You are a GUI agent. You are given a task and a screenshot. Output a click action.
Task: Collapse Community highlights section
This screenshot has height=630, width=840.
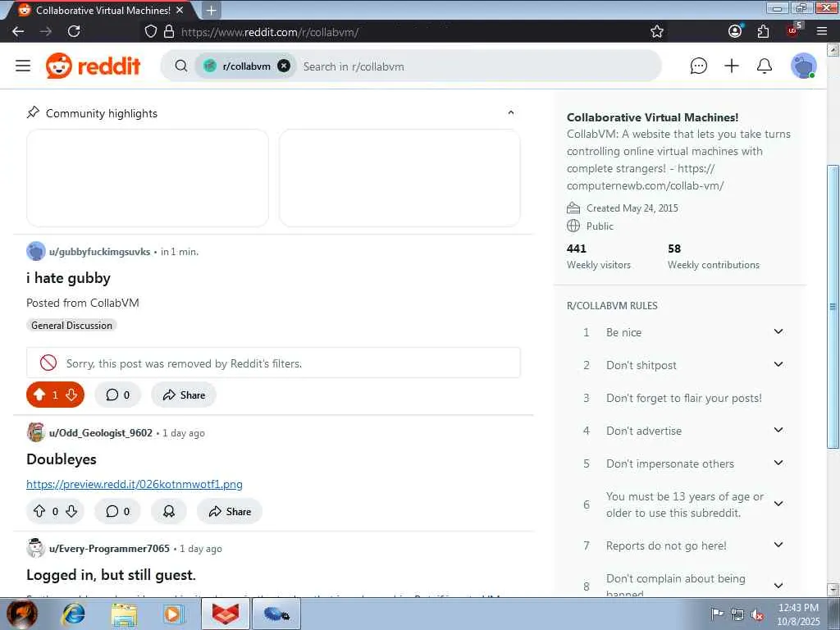(x=510, y=112)
